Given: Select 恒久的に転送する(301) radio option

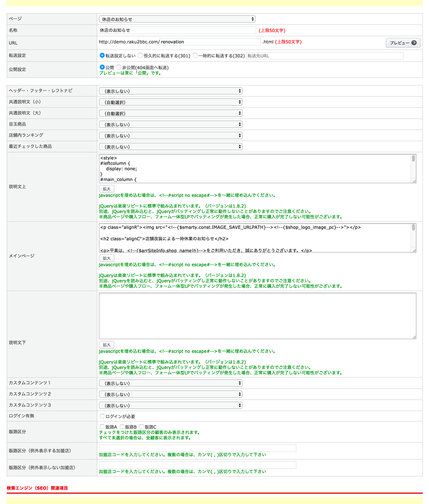Looking at the screenshot, I should [140, 55].
